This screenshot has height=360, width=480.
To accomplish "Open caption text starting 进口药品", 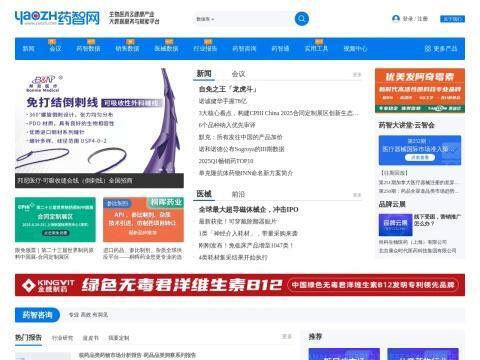I will pos(143,254).
